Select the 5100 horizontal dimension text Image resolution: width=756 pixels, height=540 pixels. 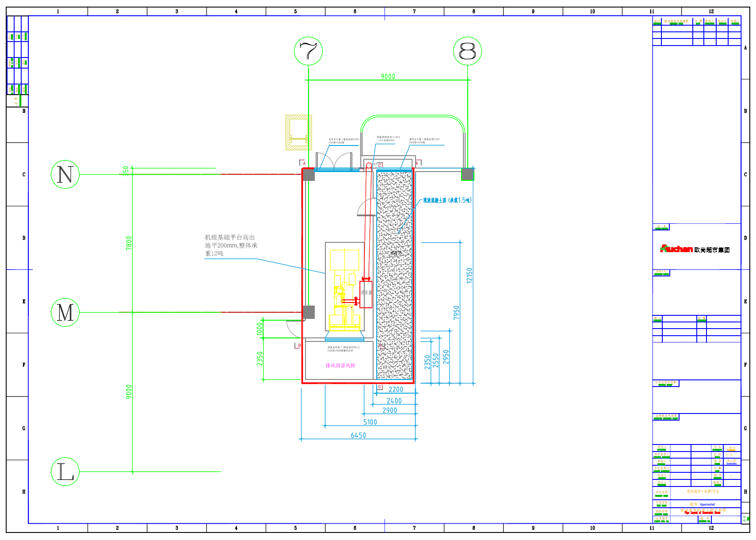[x=370, y=422]
